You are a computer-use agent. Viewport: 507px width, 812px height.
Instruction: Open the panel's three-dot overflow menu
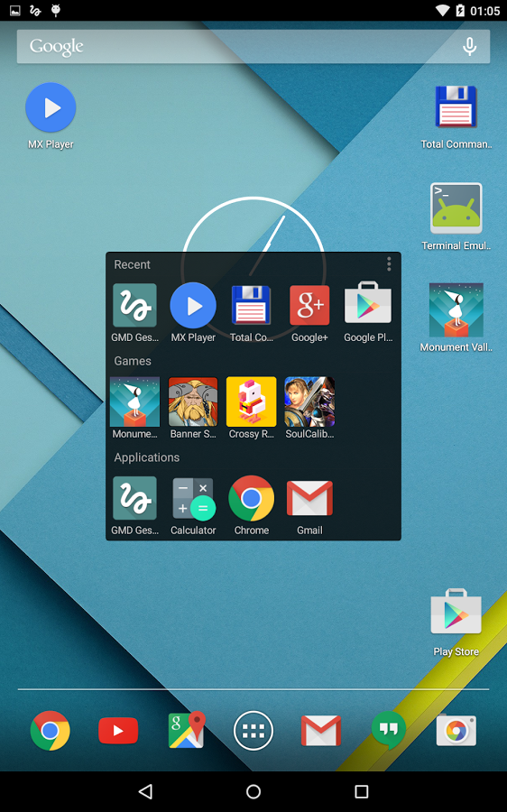point(389,264)
